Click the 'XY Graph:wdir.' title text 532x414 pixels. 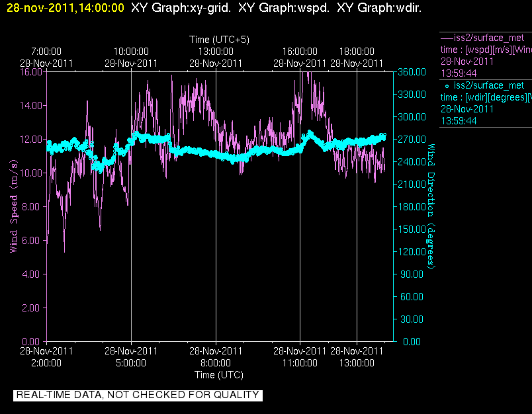click(x=379, y=8)
